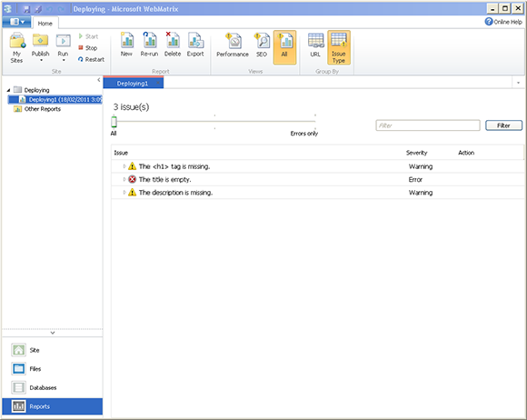Delete the selected report
The image size is (527, 420).
173,44
